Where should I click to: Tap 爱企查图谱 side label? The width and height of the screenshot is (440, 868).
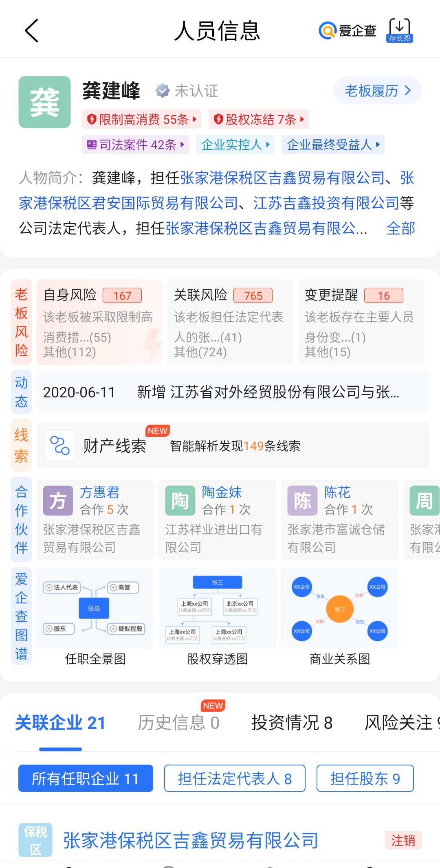pos(21,616)
